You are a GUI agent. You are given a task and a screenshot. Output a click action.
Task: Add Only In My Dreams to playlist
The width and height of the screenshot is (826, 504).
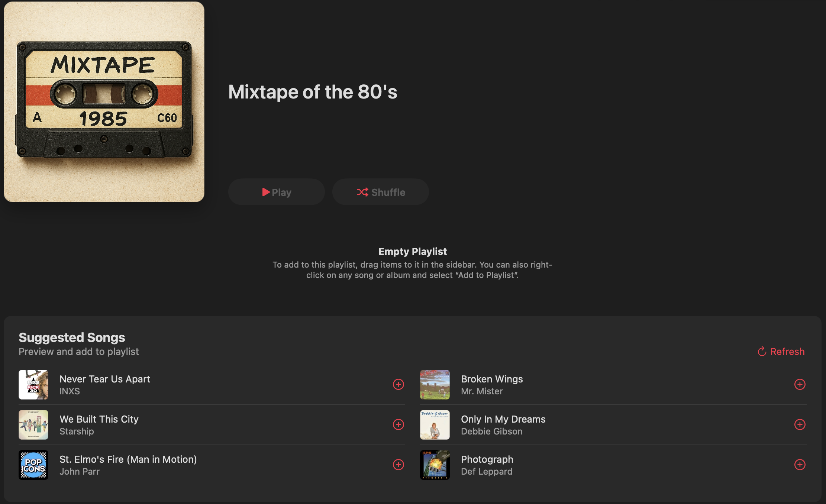800,424
